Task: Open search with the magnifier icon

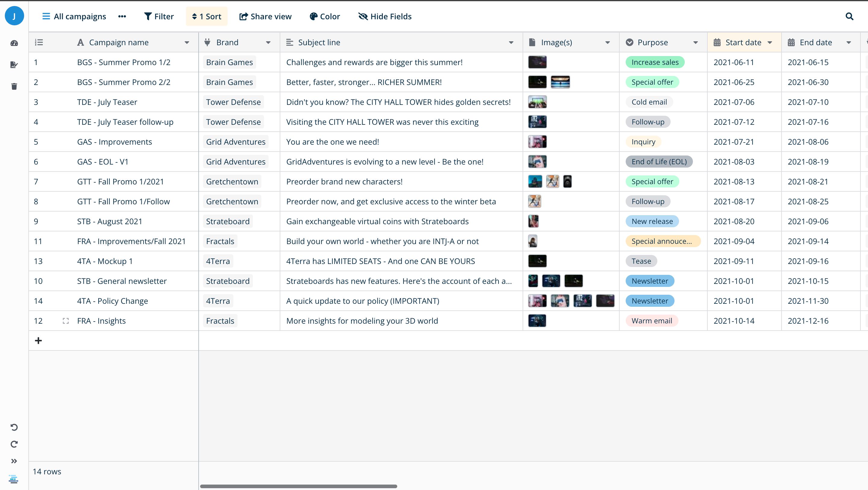Action: click(x=850, y=16)
